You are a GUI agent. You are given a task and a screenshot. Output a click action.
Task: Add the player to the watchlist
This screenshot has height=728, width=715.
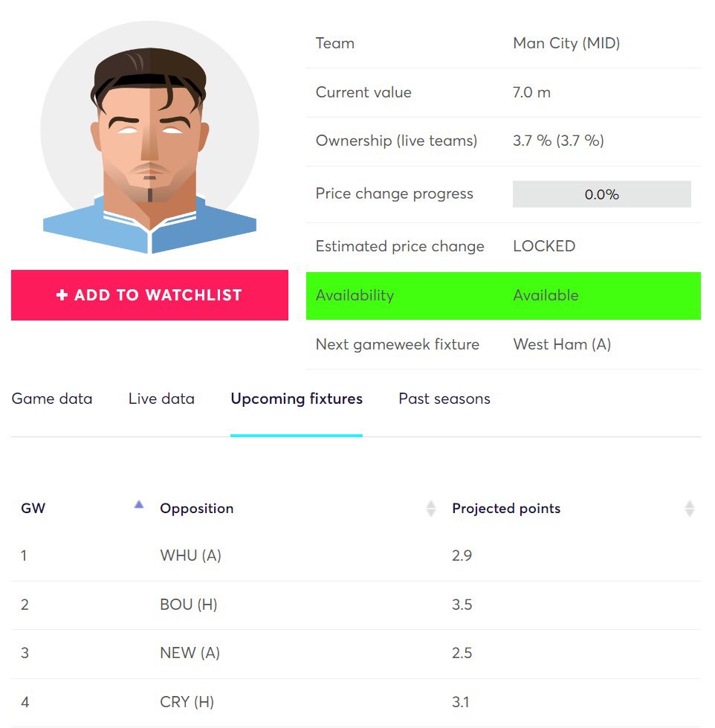[149, 294]
